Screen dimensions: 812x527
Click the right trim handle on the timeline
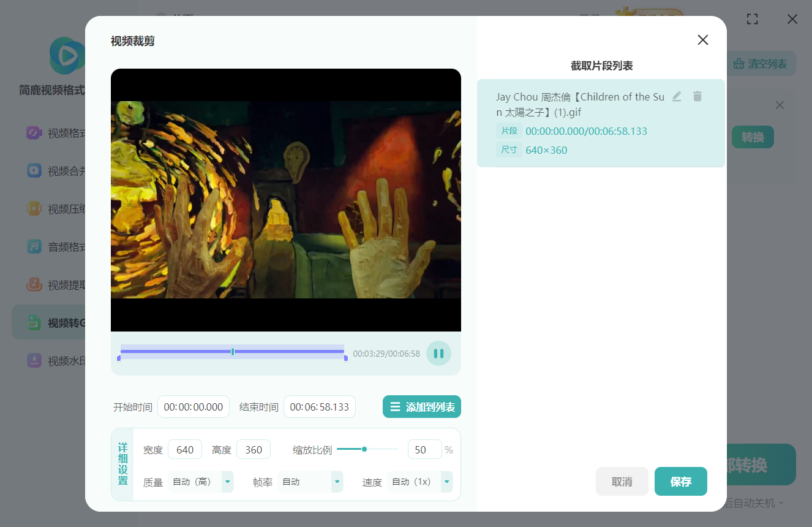346,358
